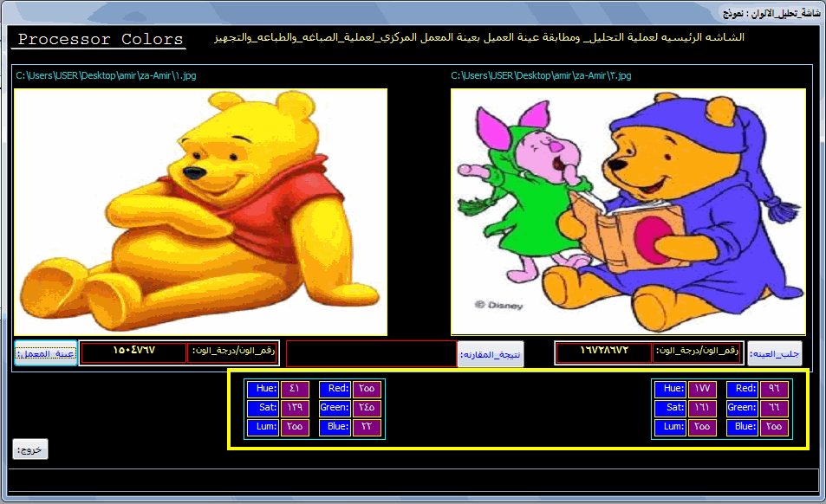Select the left Green value ٢٤٥ field
This screenshot has height=504, width=826.
[x=367, y=408]
